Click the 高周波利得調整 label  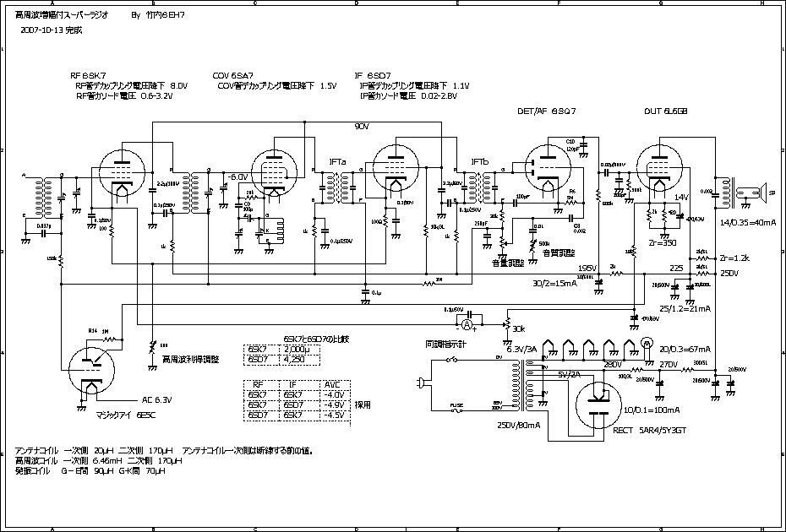190,359
